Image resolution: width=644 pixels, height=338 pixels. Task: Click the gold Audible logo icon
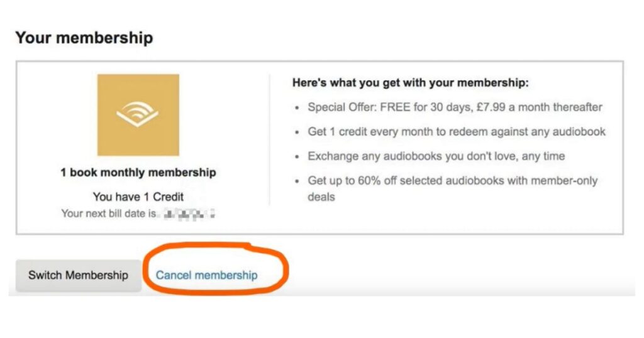click(x=138, y=115)
